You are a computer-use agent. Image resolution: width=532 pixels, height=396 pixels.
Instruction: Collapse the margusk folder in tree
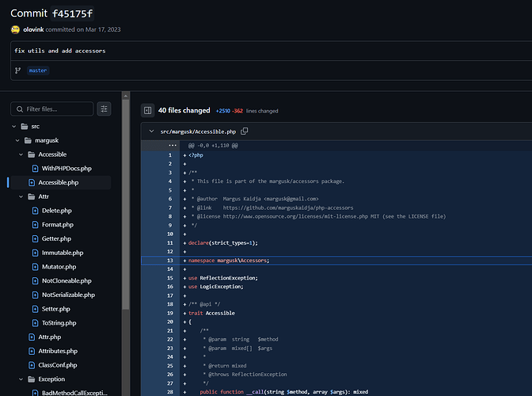18,140
